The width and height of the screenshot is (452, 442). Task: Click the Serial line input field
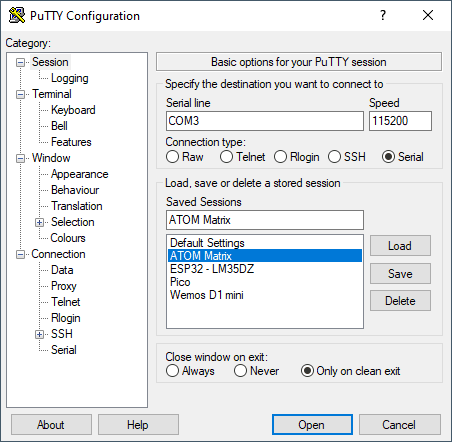(265, 121)
